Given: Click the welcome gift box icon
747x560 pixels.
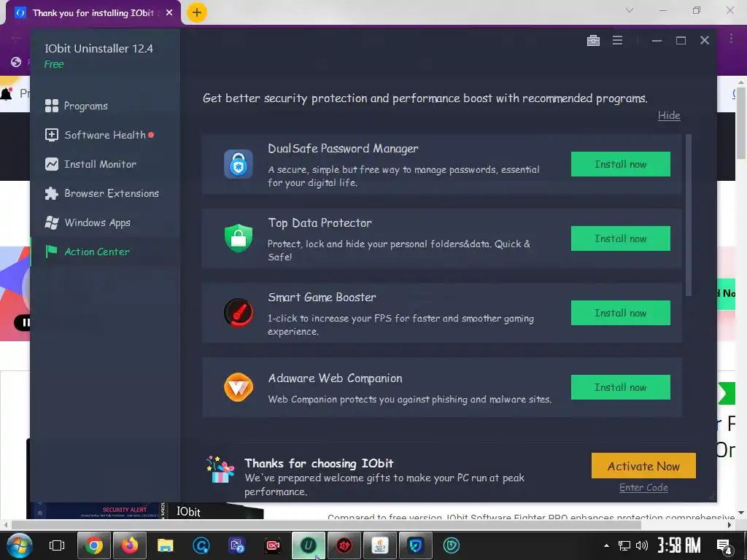Looking at the screenshot, I should point(220,470).
